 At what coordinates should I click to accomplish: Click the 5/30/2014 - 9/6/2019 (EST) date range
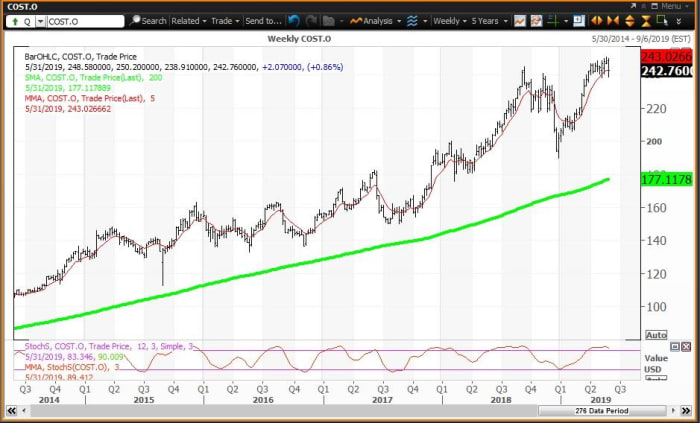641,39
